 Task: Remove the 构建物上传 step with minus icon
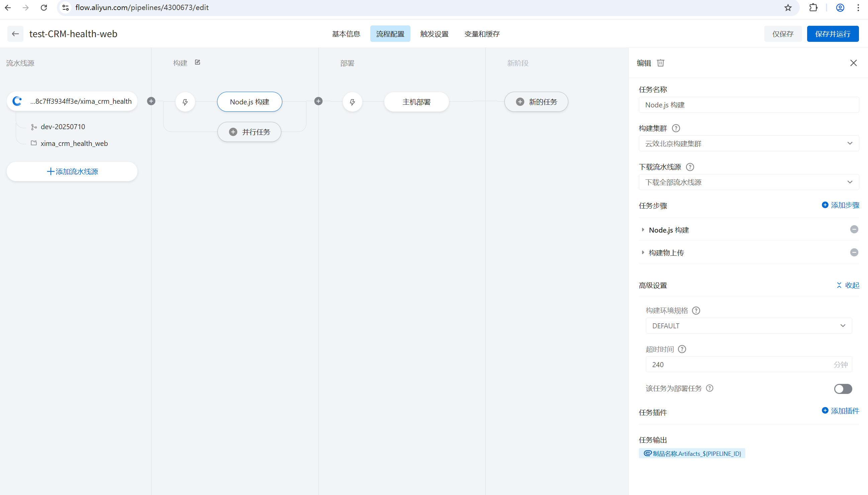pyautogui.click(x=854, y=252)
